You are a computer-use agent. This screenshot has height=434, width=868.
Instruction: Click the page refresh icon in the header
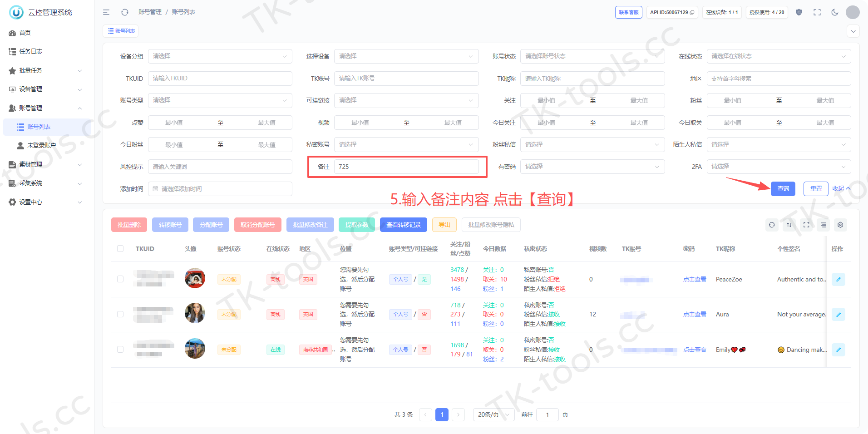point(125,12)
